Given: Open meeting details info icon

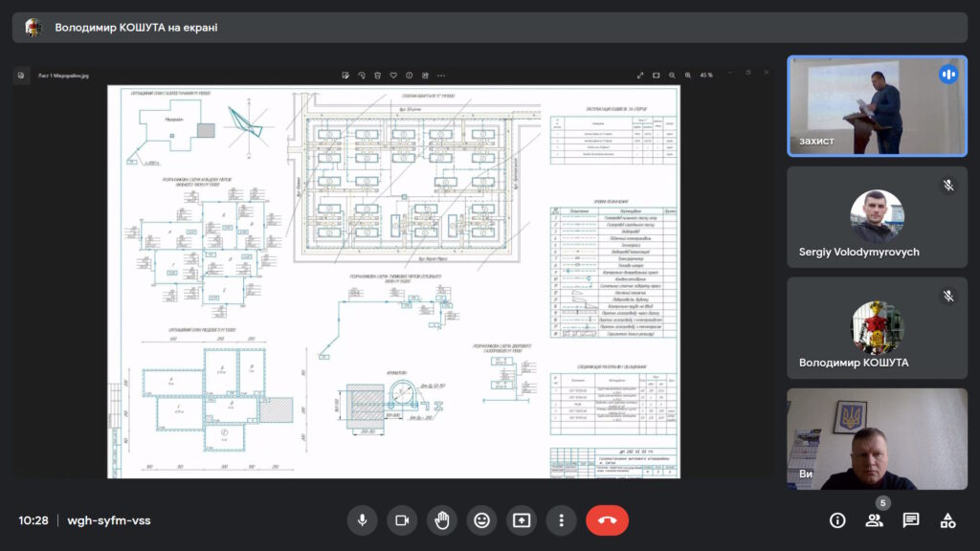Looking at the screenshot, I should point(837,520).
